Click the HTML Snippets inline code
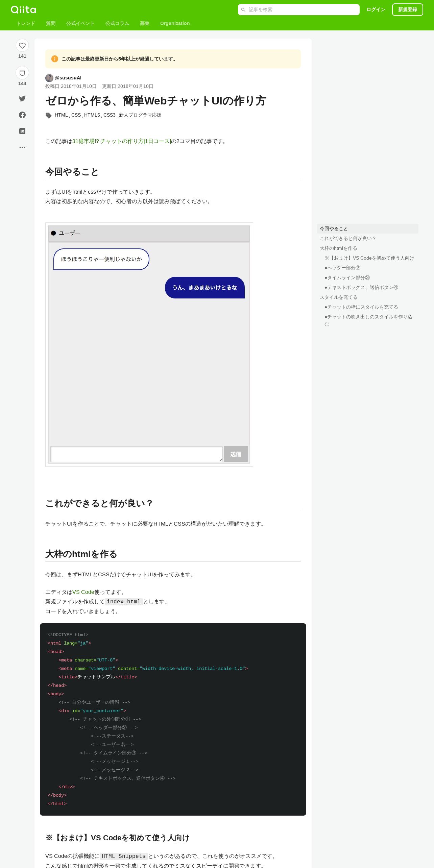Image resolution: width=434 pixels, height=868 pixels. [123, 856]
